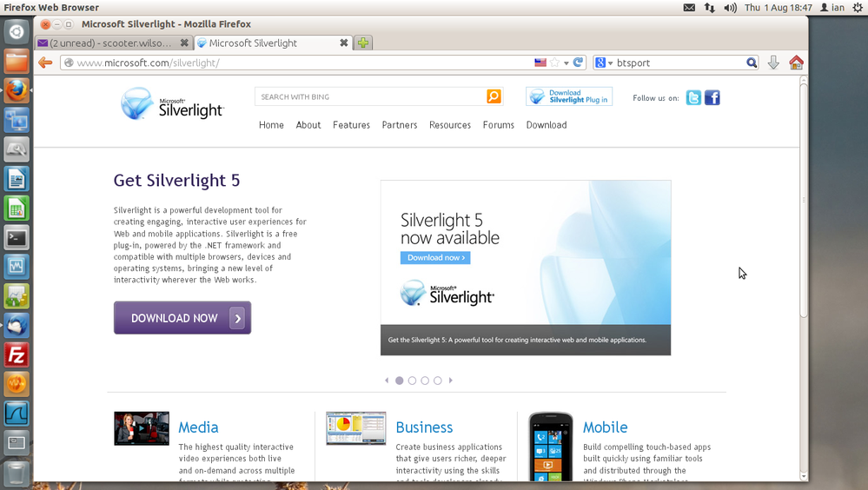The image size is (868, 490).
Task: Select the first carousel dot
Action: tap(399, 381)
